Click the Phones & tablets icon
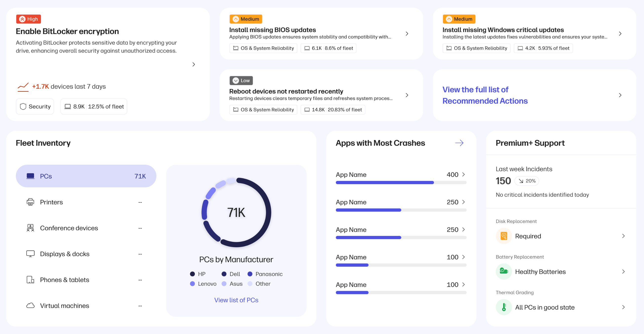Viewport: 644px width, 334px height. click(30, 280)
